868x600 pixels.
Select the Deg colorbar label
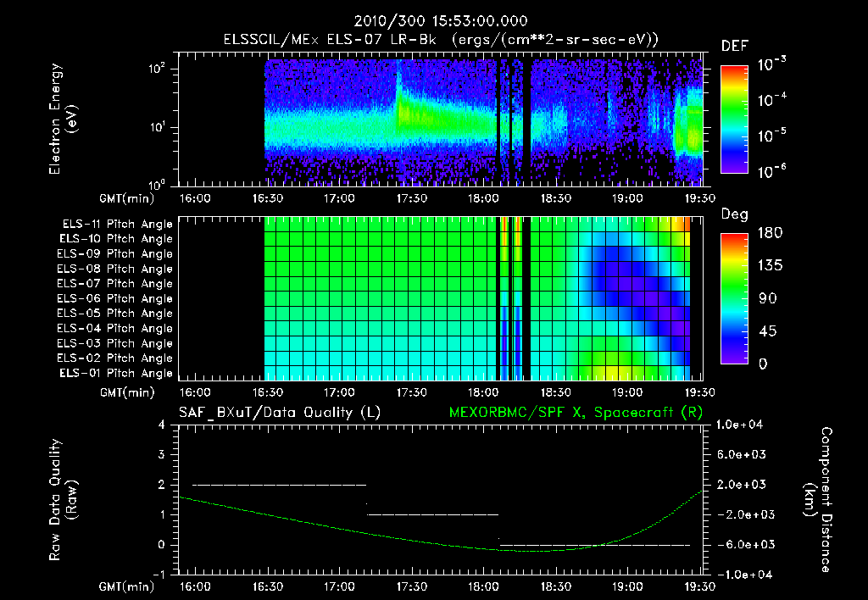tap(735, 214)
